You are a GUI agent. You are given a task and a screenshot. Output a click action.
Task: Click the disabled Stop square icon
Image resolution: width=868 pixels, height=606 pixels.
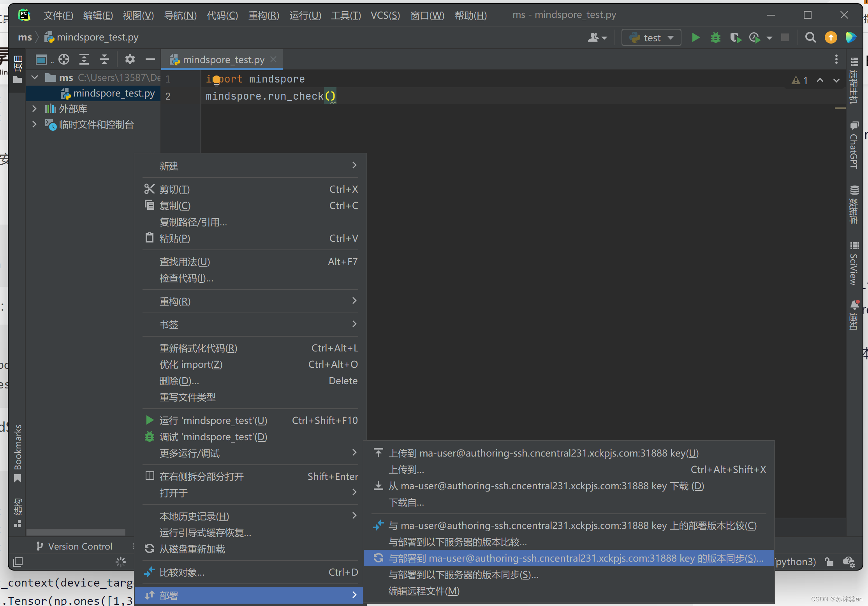[785, 38]
